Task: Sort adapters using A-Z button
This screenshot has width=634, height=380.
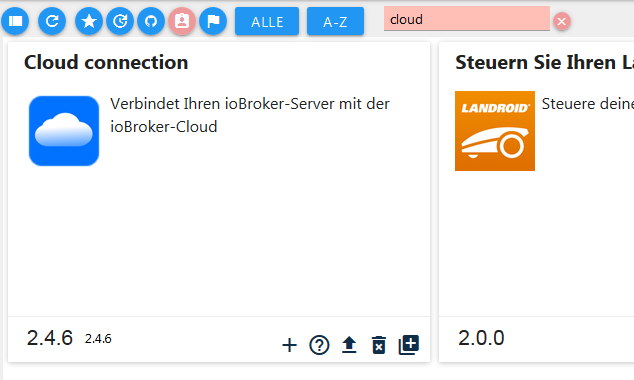Action: [x=335, y=21]
